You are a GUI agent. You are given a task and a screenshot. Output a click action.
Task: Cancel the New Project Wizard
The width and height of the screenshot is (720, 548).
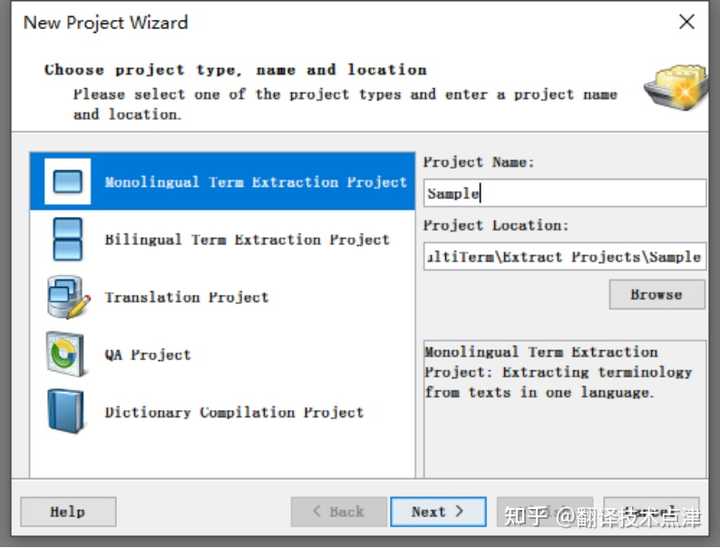(651, 512)
